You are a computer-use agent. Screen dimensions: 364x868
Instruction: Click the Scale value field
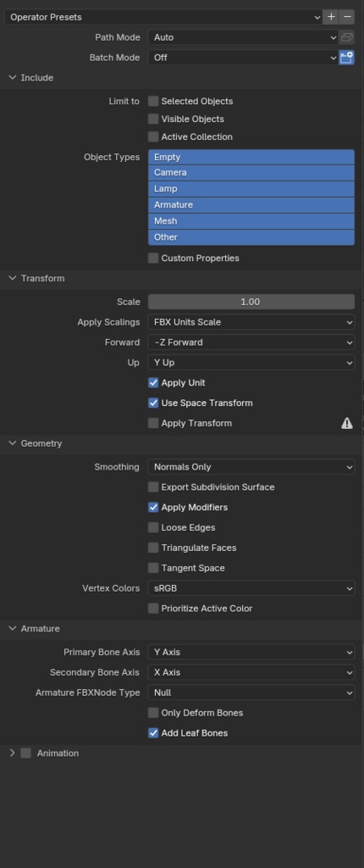click(251, 303)
